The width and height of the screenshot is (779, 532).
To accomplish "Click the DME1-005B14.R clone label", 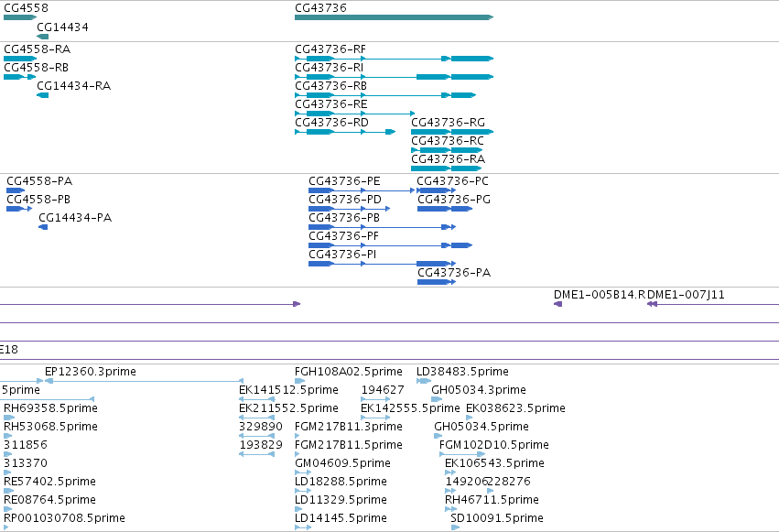I will pyautogui.click(x=600, y=295).
